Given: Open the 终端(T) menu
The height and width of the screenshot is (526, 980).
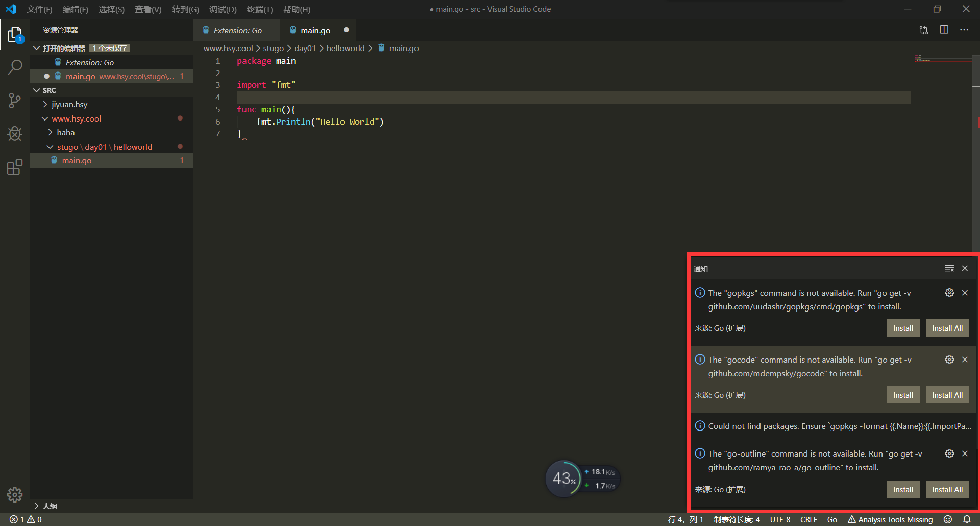Looking at the screenshot, I should click(260, 9).
